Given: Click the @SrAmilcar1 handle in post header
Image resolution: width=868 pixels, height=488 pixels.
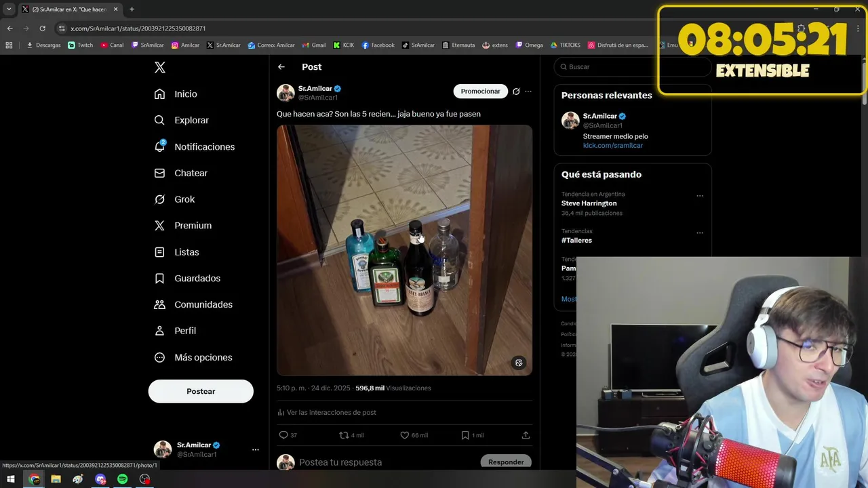Looking at the screenshot, I should (x=318, y=98).
